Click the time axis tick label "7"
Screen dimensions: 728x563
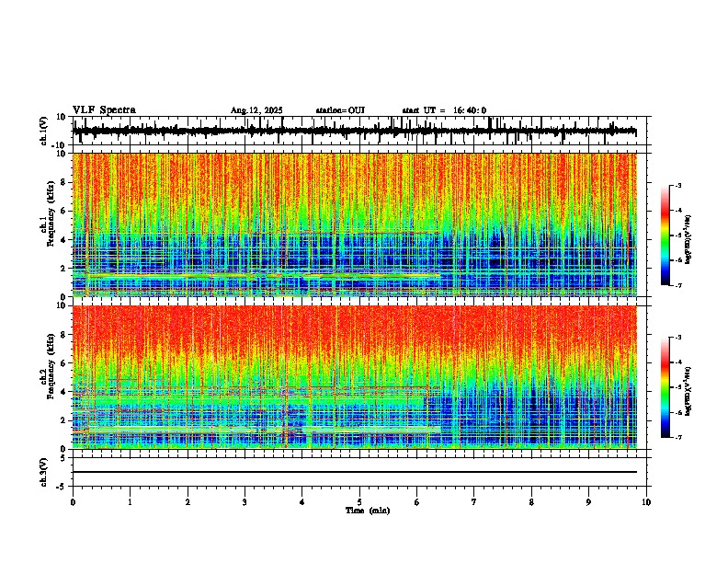[x=474, y=502]
